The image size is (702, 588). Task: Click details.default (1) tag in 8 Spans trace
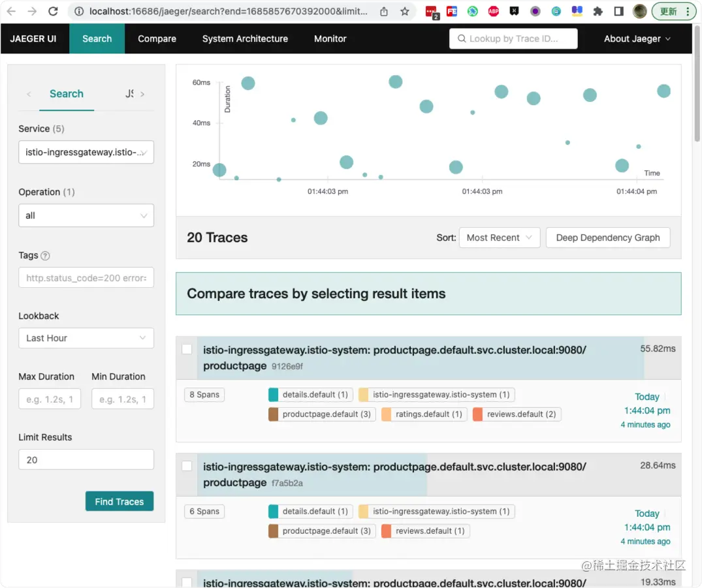click(310, 395)
